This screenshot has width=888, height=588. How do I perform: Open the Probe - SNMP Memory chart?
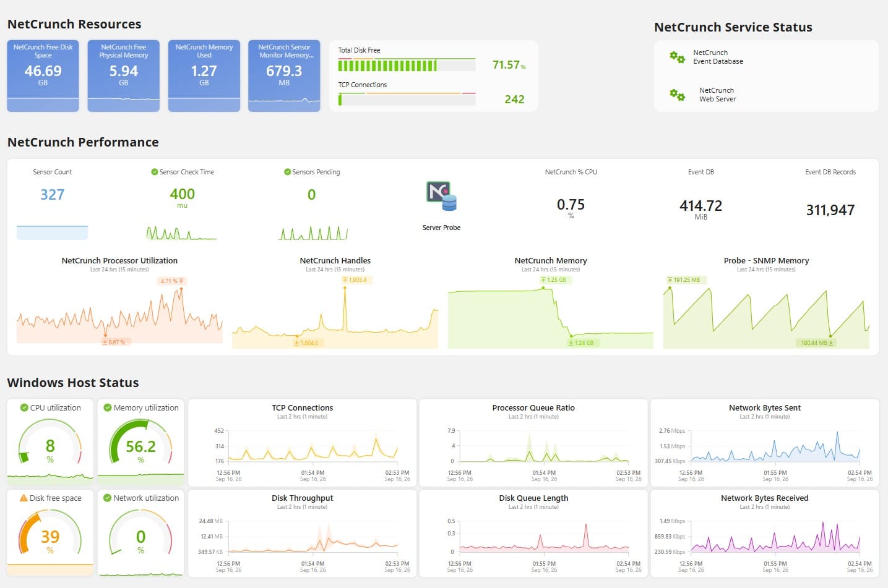pyautogui.click(x=766, y=303)
